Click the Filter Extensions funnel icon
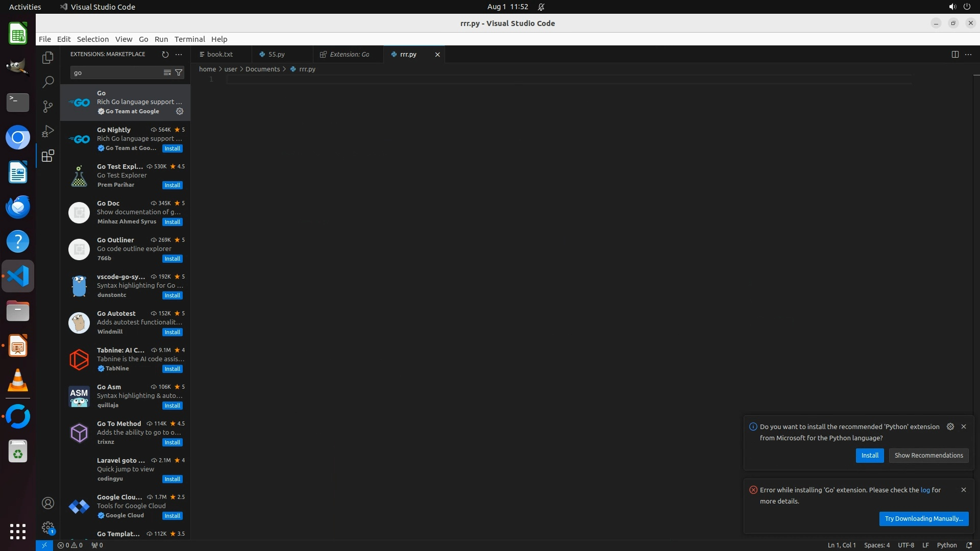Viewport: 980px width, 551px height. click(179, 72)
